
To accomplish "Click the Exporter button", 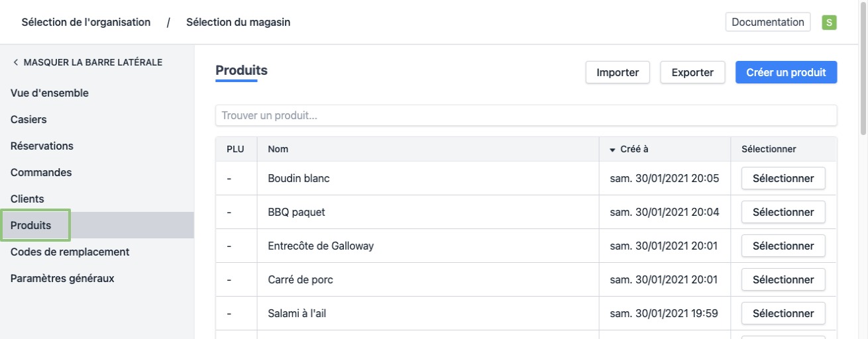I will tap(692, 73).
